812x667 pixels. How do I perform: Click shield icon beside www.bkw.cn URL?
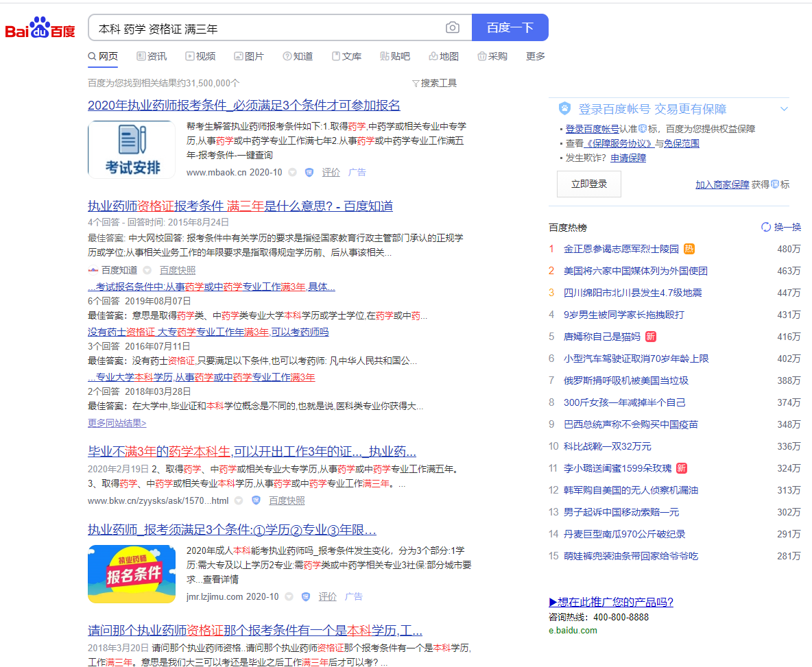point(256,500)
